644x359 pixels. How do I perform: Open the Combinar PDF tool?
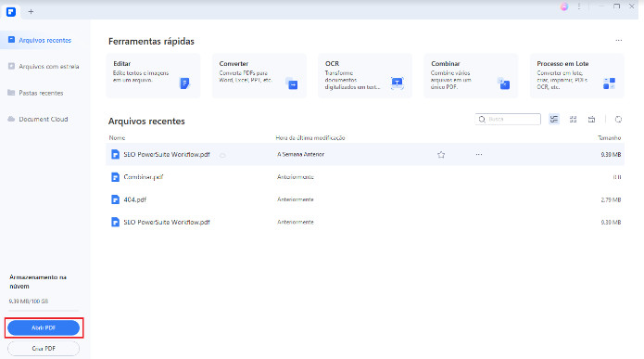471,76
